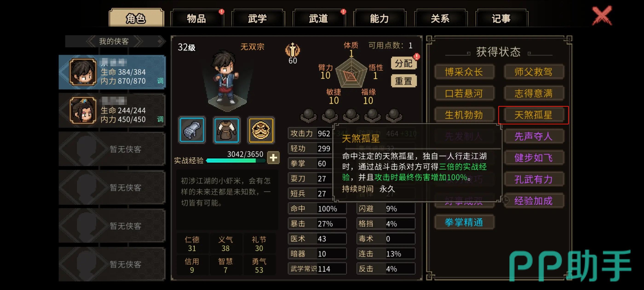Screen dimensions: 644x290
Task: Select the 博采众长 status entry
Action: click(x=464, y=72)
